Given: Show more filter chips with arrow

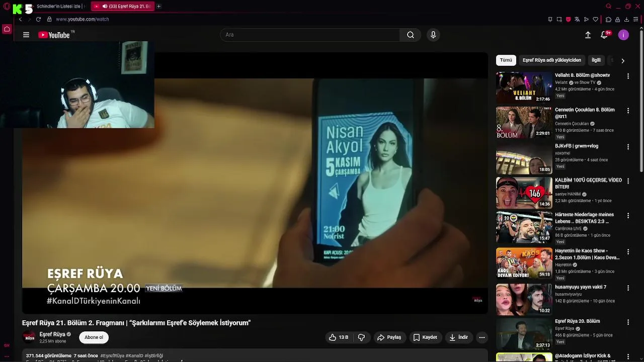Looking at the screenshot, I should point(623,61).
